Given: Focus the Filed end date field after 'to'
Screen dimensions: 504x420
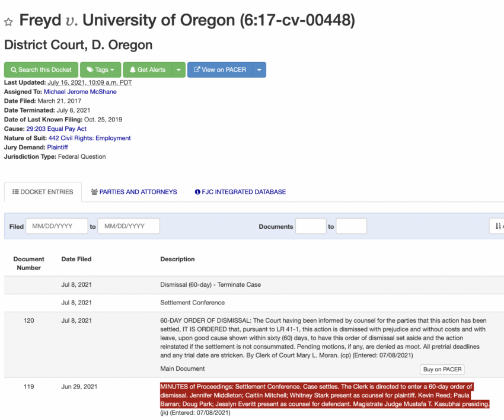Looking at the screenshot, I should (129, 226).
